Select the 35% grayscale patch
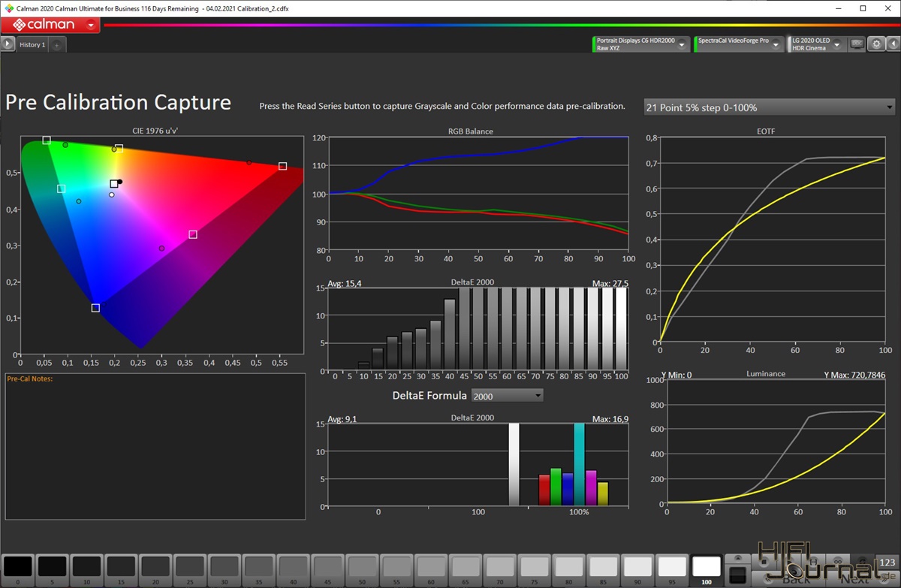The image size is (901, 588). point(258,570)
